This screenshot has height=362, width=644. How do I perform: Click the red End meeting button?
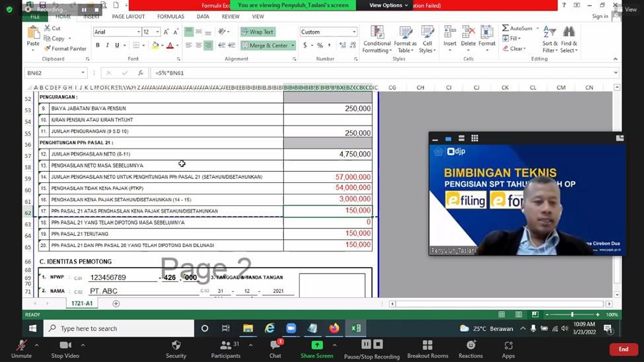(623, 349)
